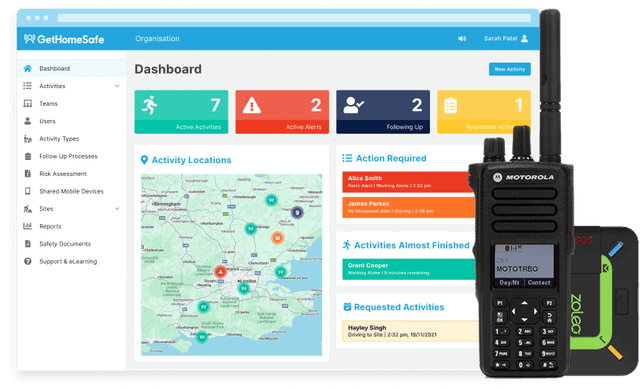The image size is (640, 388).
Task: Click the Users person icon
Action: [x=27, y=121]
